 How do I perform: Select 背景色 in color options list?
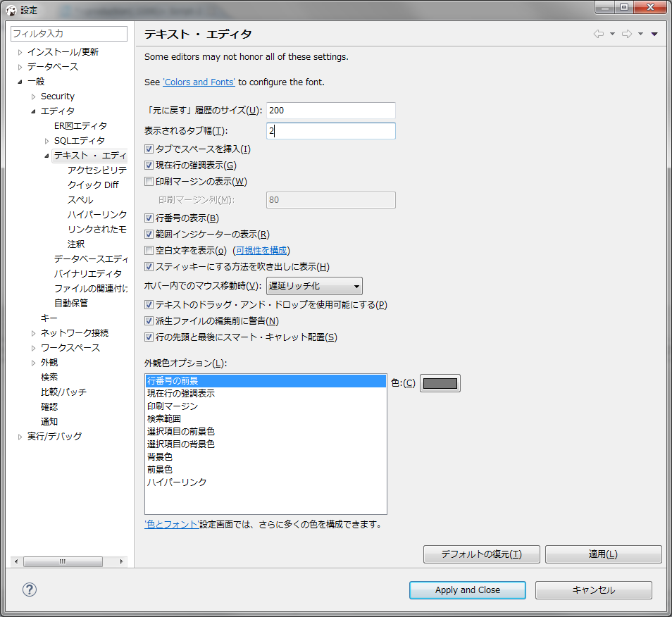[x=266, y=456]
